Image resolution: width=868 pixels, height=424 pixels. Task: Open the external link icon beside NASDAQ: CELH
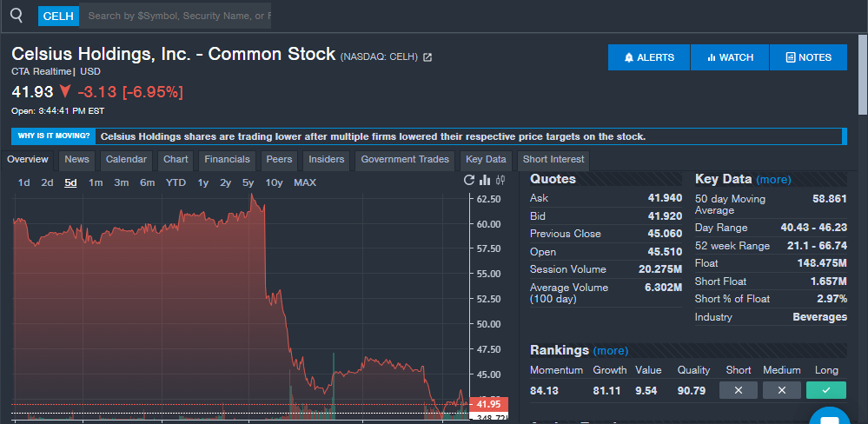point(427,57)
